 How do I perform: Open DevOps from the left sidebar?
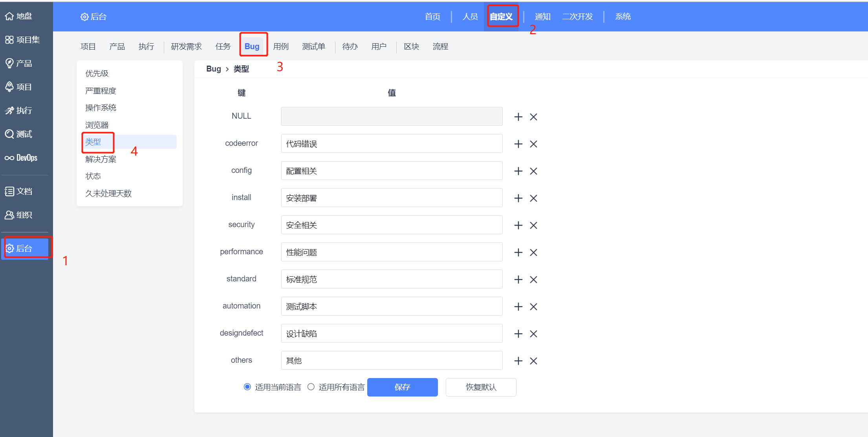22,158
